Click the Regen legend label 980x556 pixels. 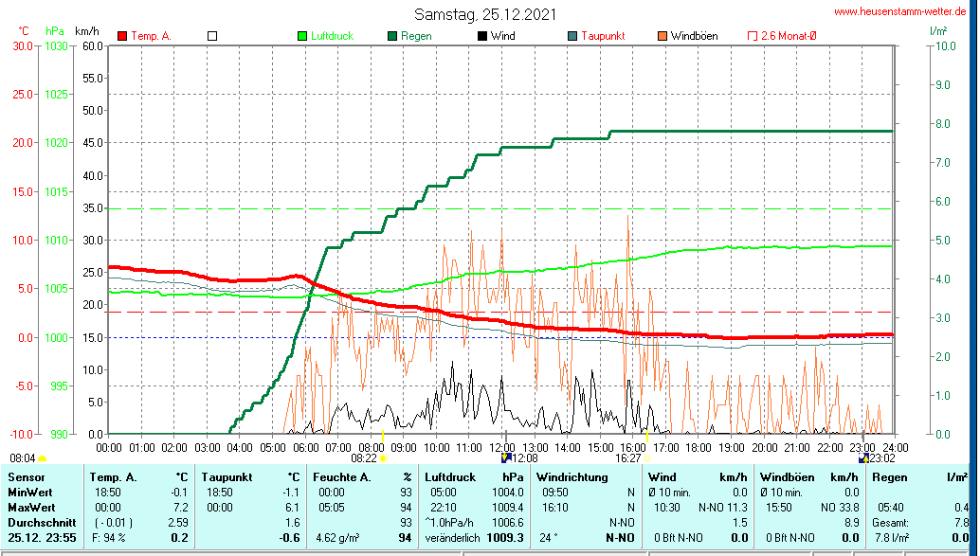click(x=416, y=36)
